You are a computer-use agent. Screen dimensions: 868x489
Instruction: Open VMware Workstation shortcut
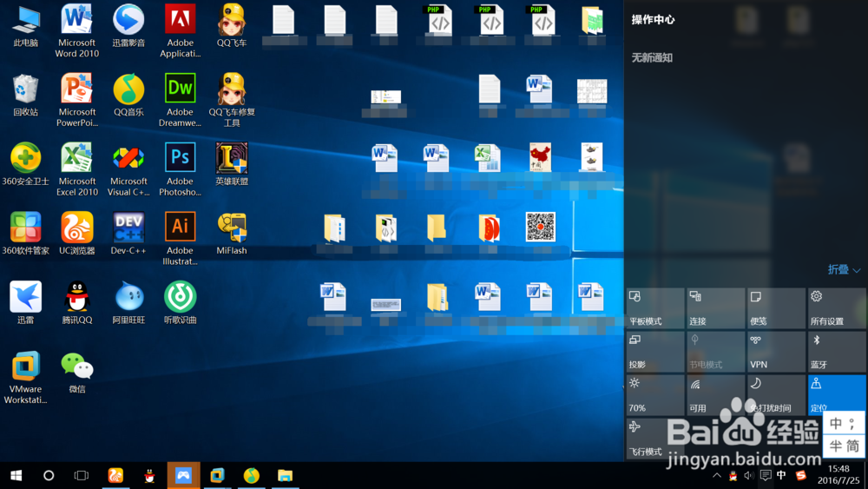coord(25,378)
